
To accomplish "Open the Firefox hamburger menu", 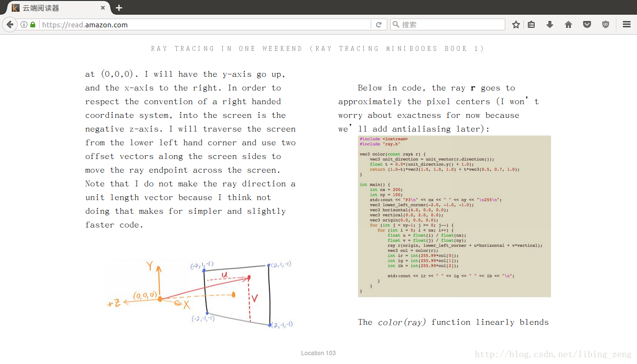I will [627, 24].
